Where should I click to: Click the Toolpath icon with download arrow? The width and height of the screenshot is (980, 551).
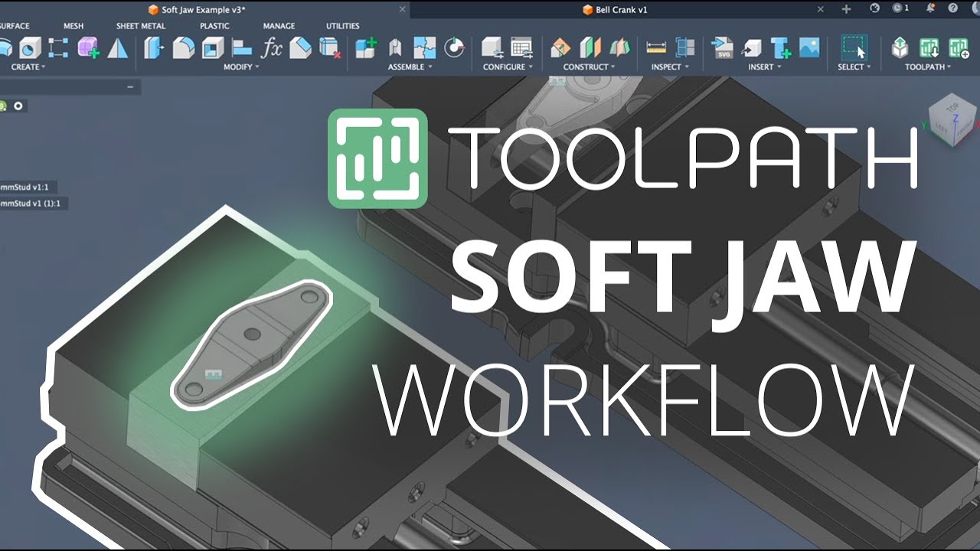[x=929, y=48]
